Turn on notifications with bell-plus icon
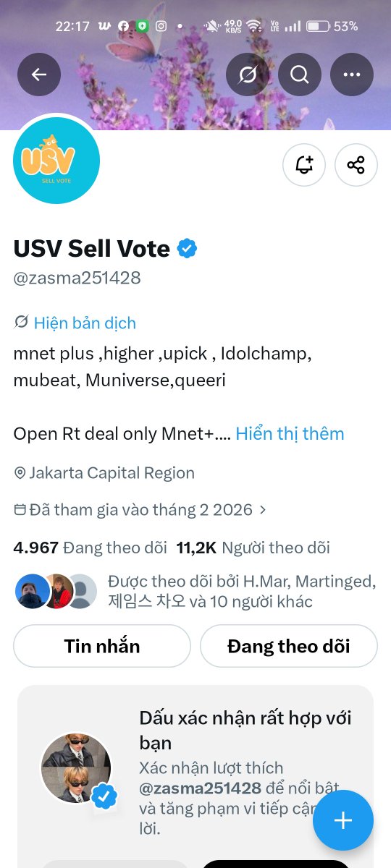 (304, 165)
